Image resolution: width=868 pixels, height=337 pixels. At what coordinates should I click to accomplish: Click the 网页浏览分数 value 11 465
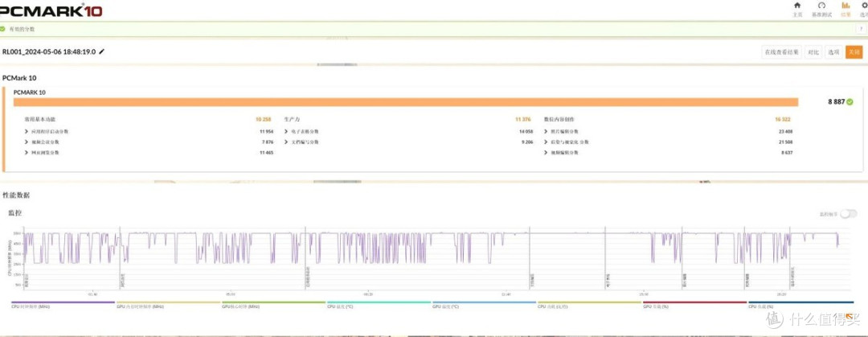pyautogui.click(x=266, y=153)
